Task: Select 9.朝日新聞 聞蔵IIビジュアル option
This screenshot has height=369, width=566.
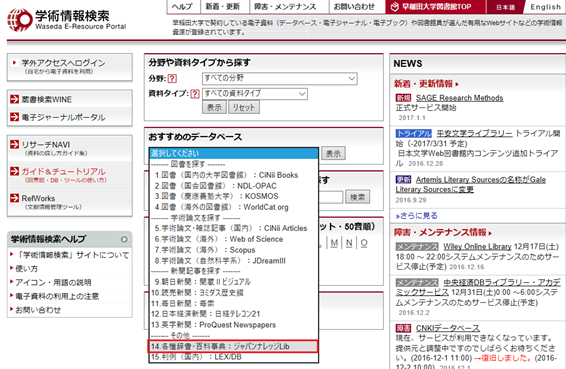Action: [234, 282]
